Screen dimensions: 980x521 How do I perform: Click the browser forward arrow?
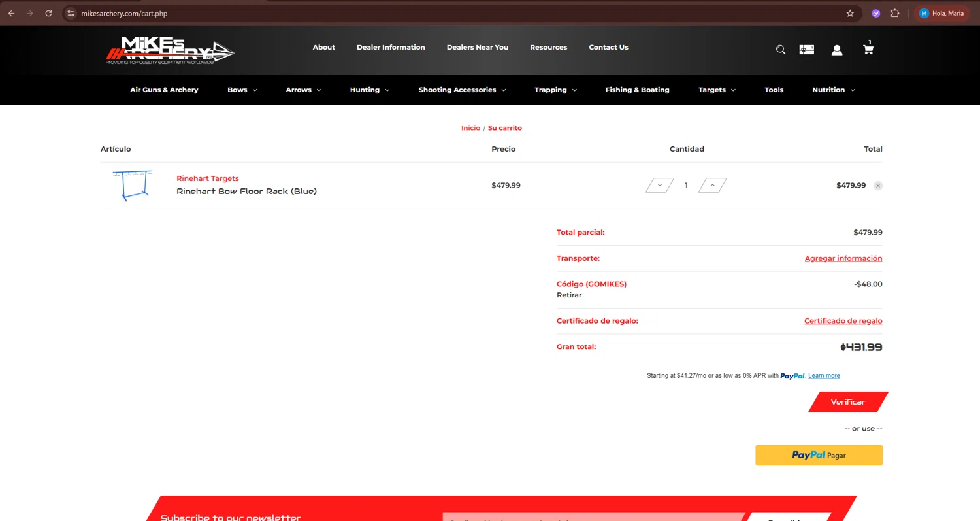29,13
